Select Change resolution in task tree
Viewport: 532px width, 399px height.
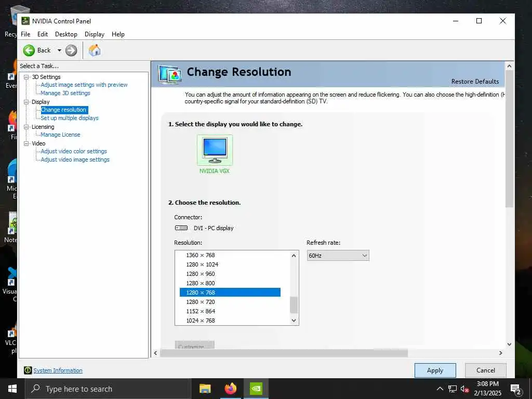[64, 110]
